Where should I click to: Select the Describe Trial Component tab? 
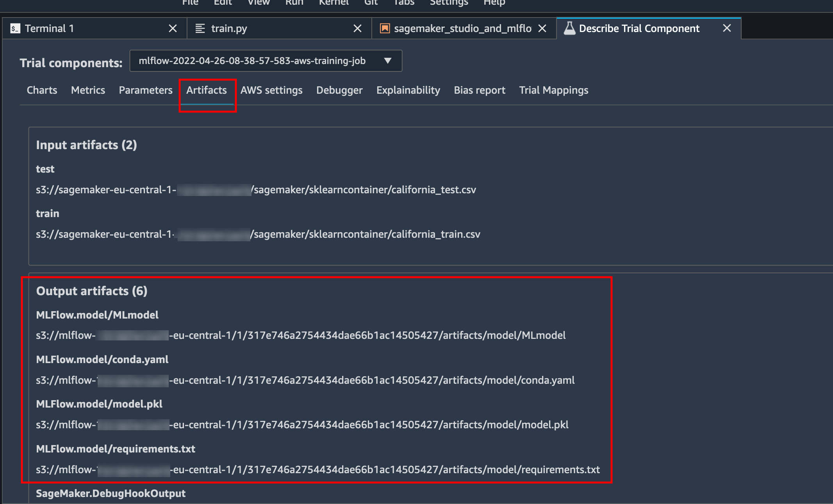(649, 28)
